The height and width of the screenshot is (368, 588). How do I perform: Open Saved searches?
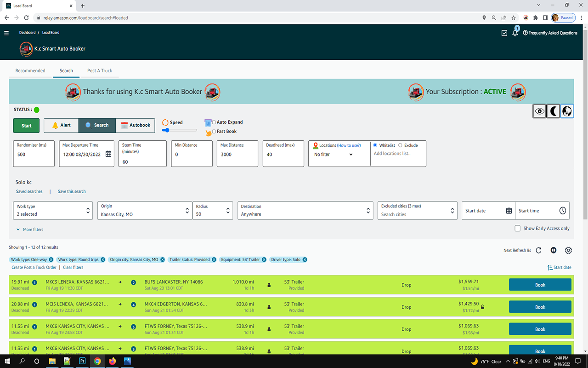(29, 191)
